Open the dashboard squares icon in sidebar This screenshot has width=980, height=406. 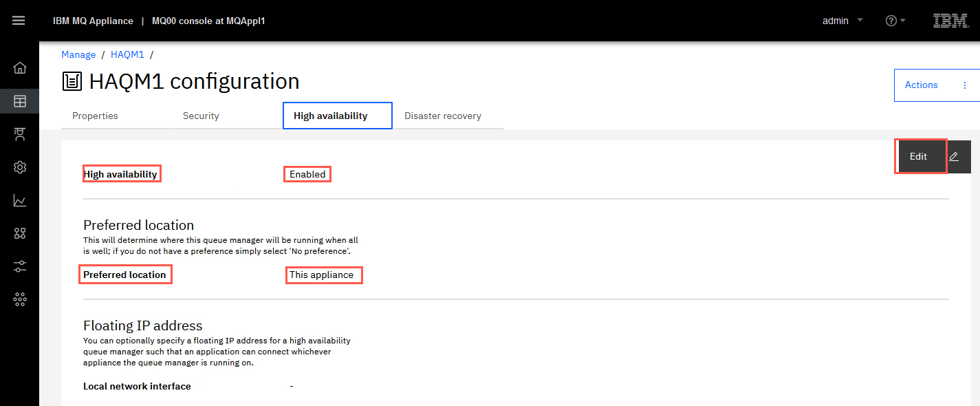click(x=20, y=233)
